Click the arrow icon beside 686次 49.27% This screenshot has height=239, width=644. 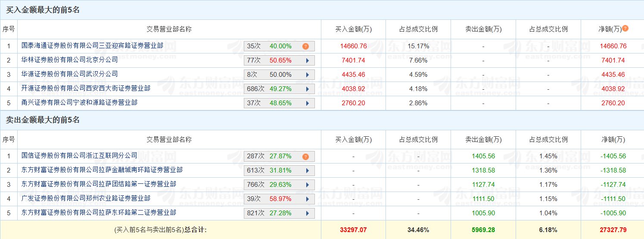coord(308,89)
